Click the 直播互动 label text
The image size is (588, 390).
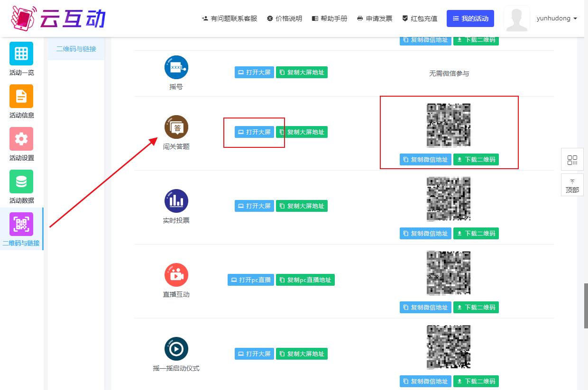pos(176,294)
